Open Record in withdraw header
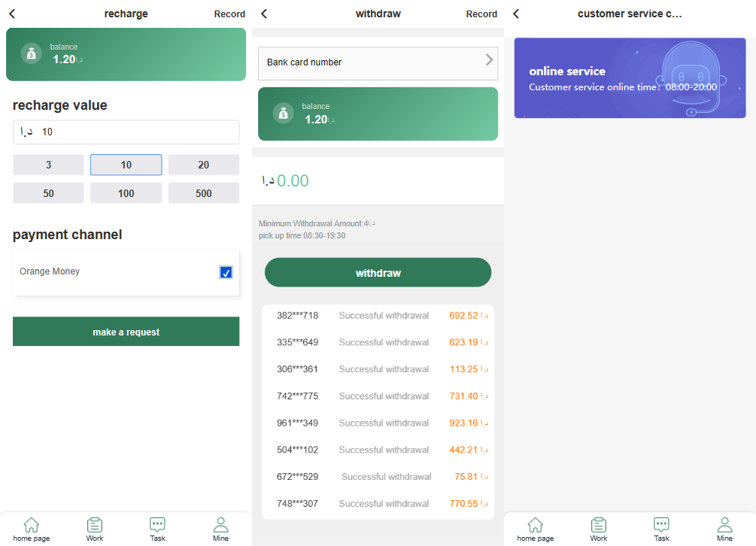The height and width of the screenshot is (546, 756). 481,14
